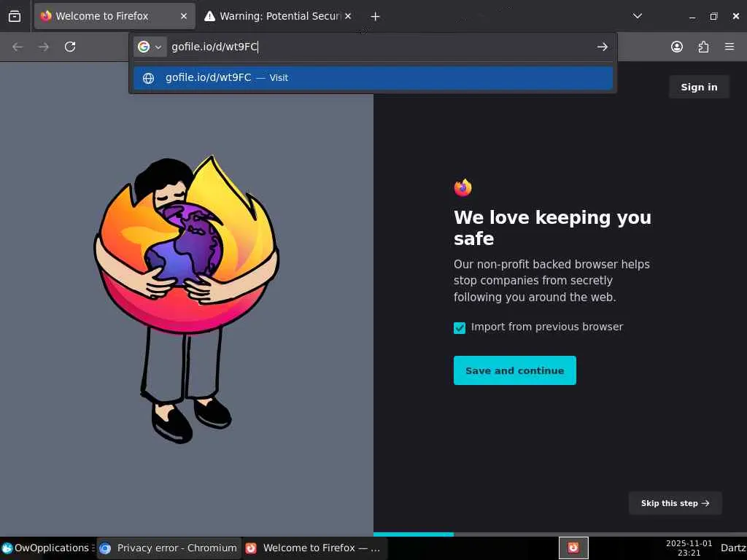Reload the current page
Screen dimensions: 747x560
(70, 47)
